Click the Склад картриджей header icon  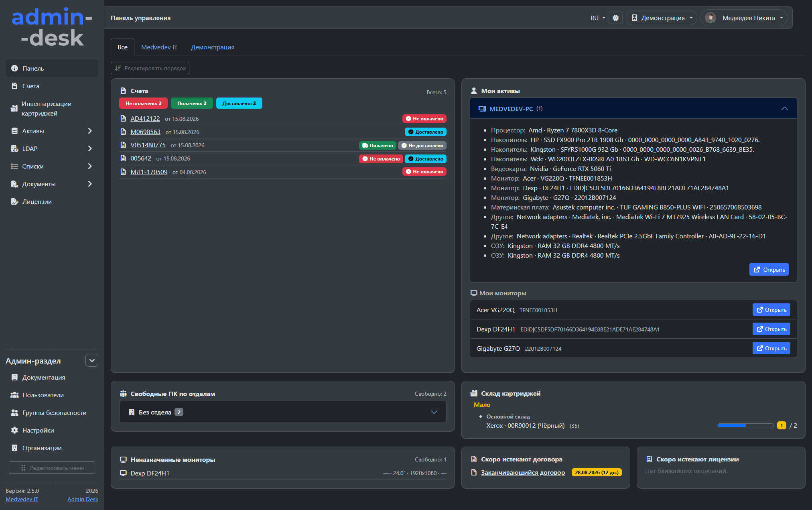pyautogui.click(x=474, y=393)
